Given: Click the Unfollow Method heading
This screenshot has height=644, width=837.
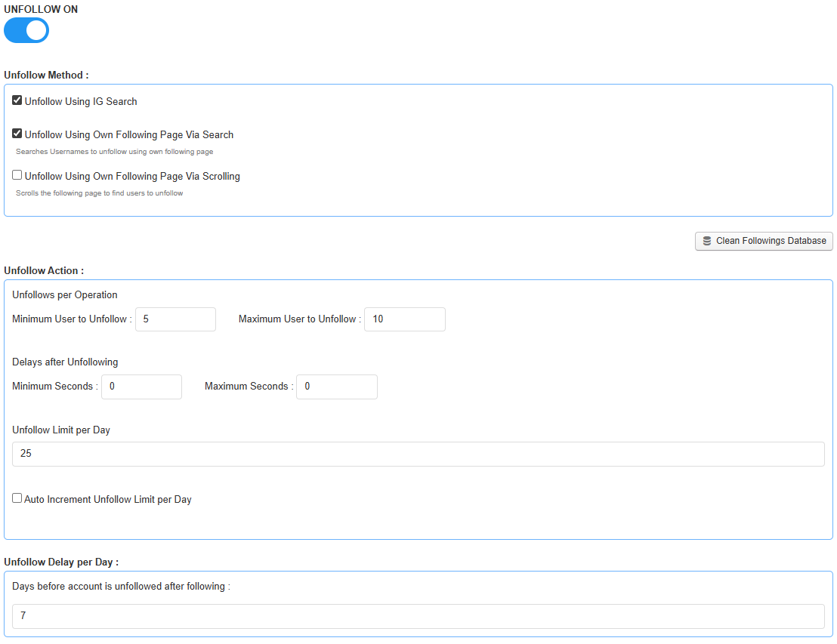Looking at the screenshot, I should click(46, 75).
